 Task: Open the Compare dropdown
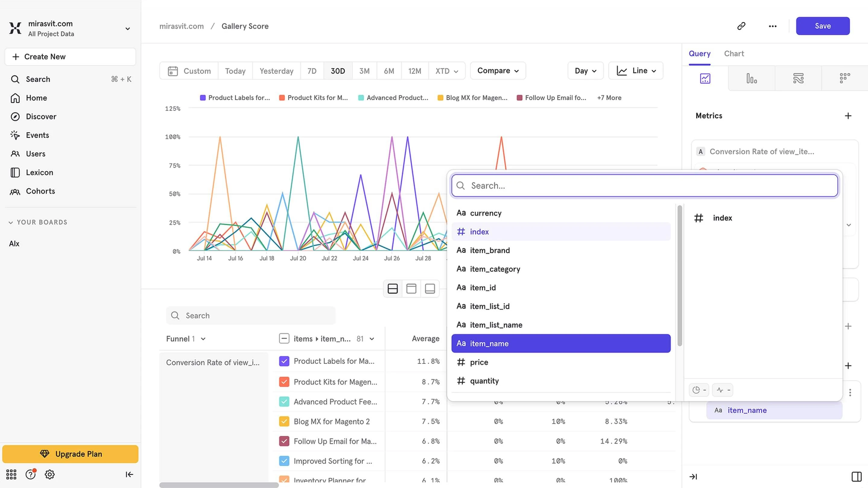(498, 71)
